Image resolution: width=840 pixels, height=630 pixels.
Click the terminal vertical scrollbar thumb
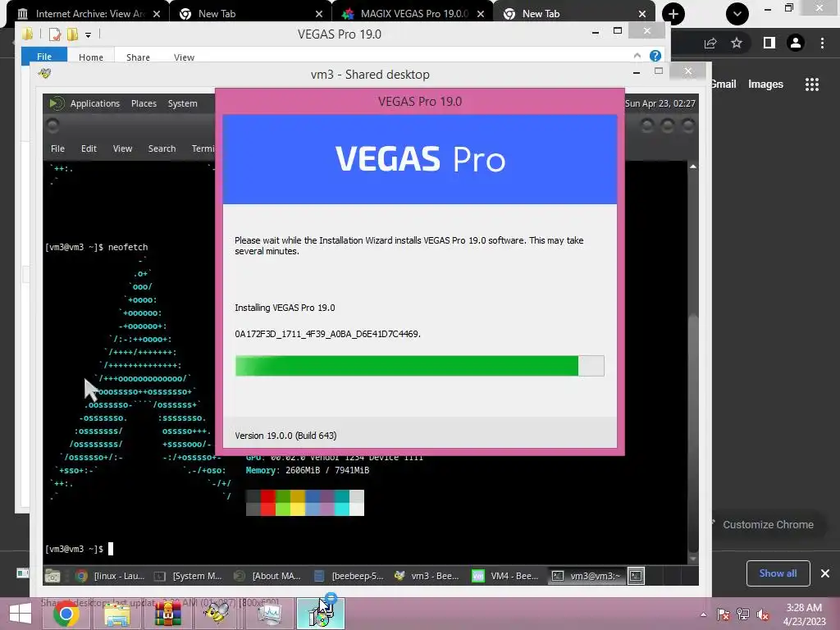[x=693, y=433]
